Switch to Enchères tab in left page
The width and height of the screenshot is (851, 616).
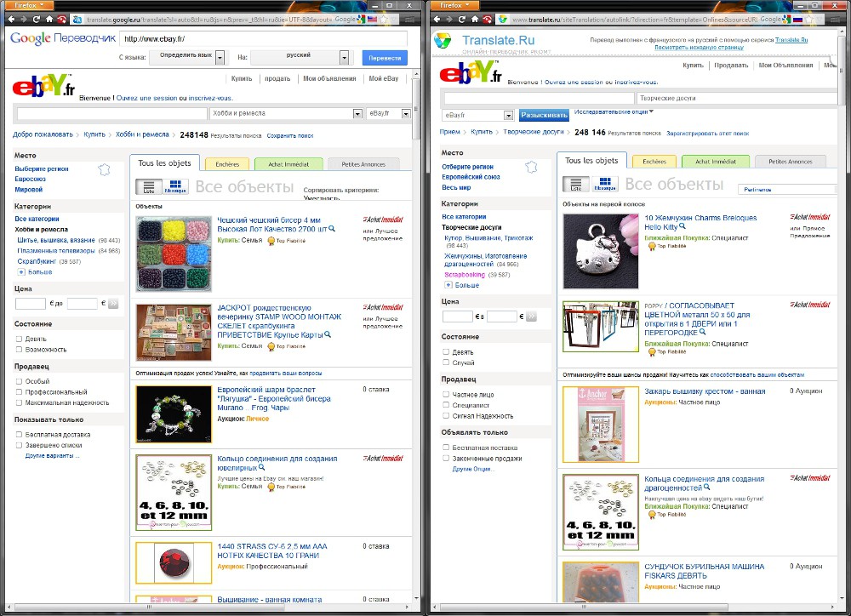point(226,163)
